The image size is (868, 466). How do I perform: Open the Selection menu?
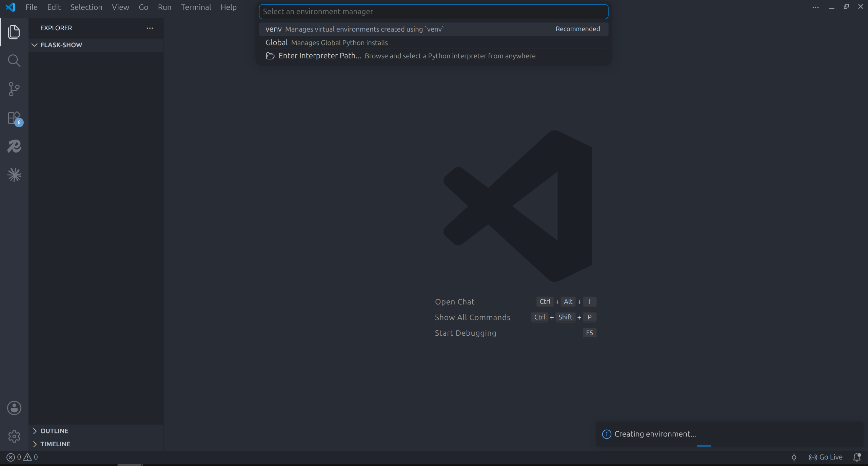(86, 7)
